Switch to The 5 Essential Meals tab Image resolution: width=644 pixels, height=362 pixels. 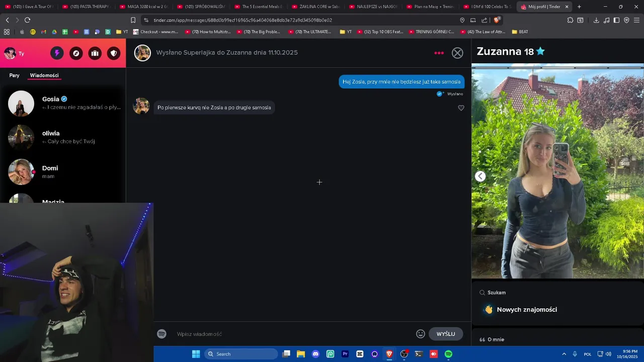click(x=258, y=7)
